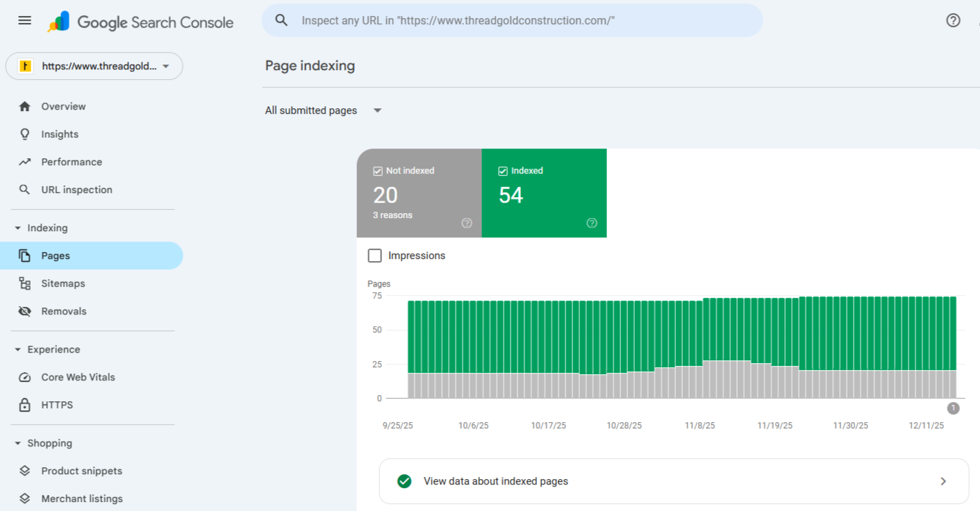The height and width of the screenshot is (511, 980).
Task: Select Merchant listings in the sidebar
Action: coord(82,499)
